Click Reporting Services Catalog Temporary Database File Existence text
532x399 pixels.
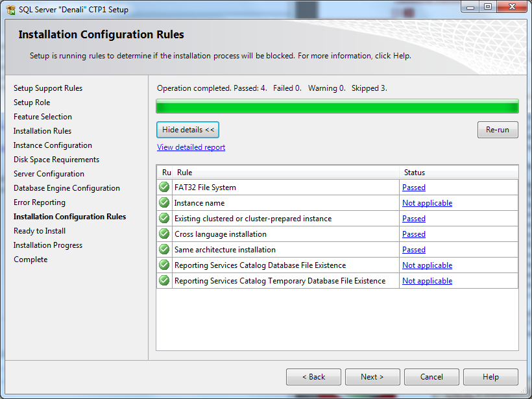280,281
